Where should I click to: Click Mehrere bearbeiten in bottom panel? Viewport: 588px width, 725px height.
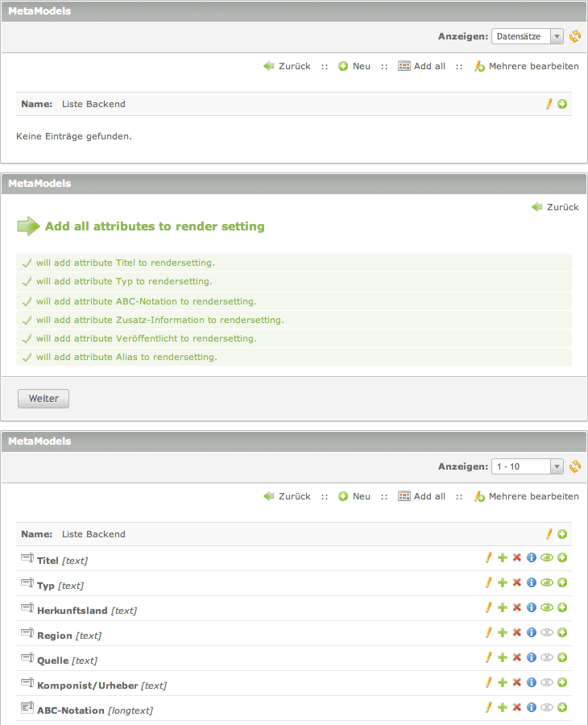[x=526, y=496]
